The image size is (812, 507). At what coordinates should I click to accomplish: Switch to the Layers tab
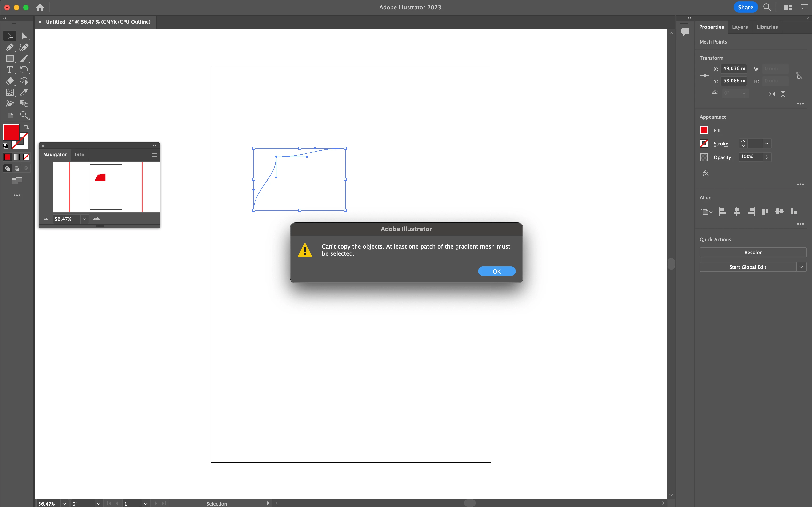[740, 27]
